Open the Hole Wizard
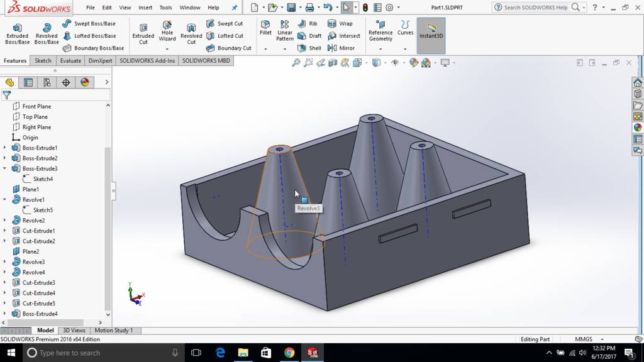 pyautogui.click(x=167, y=31)
